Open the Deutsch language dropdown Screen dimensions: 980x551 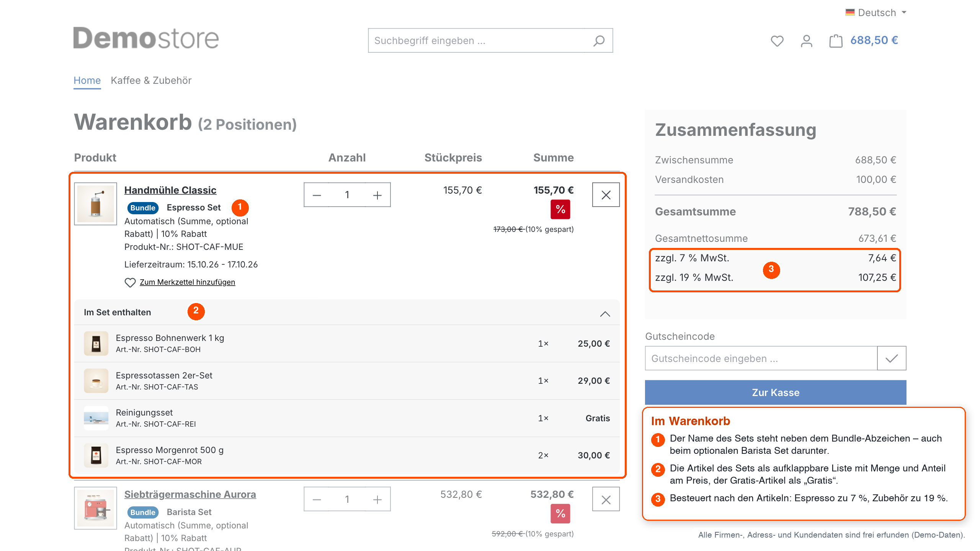click(x=876, y=13)
